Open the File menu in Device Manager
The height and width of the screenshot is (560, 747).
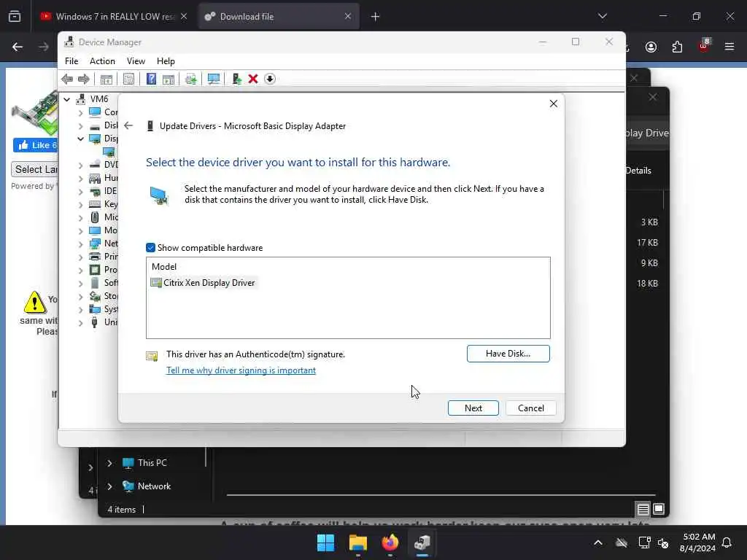[71, 61]
